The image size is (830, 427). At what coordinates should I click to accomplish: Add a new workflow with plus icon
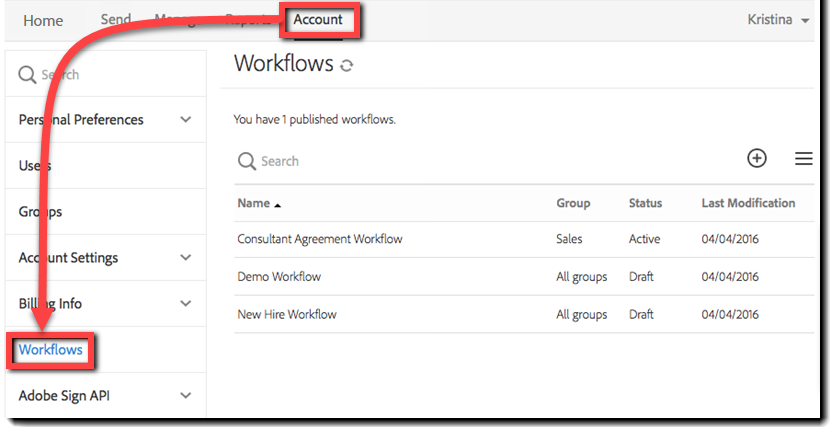tap(756, 158)
